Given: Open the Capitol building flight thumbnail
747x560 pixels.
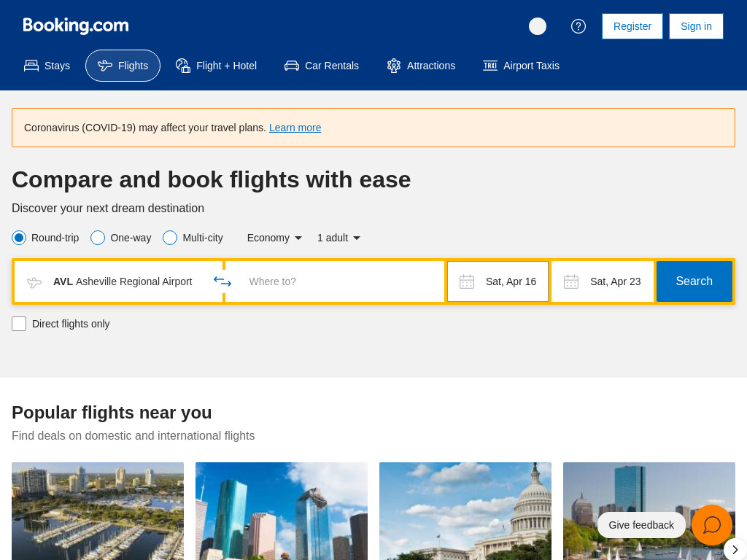Looking at the screenshot, I should pyautogui.click(x=465, y=511).
